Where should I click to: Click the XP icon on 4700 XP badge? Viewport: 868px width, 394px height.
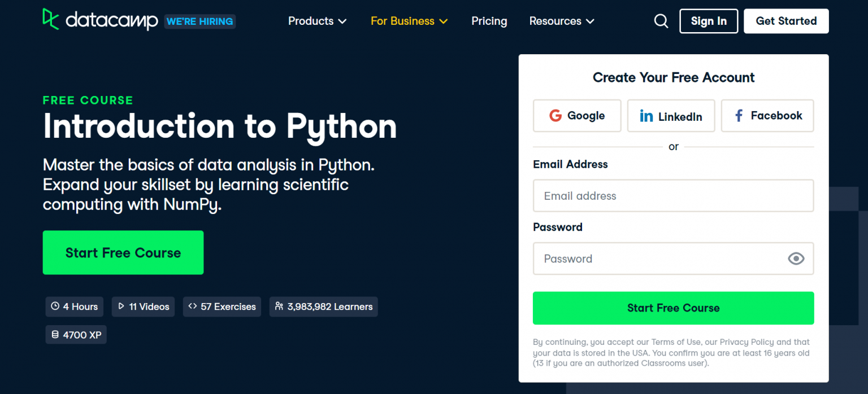pos(55,334)
